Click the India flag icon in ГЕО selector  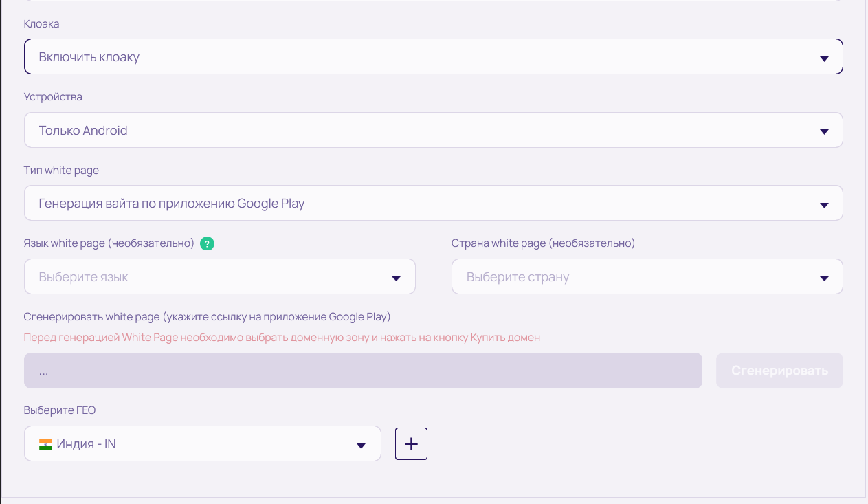pyautogui.click(x=46, y=444)
